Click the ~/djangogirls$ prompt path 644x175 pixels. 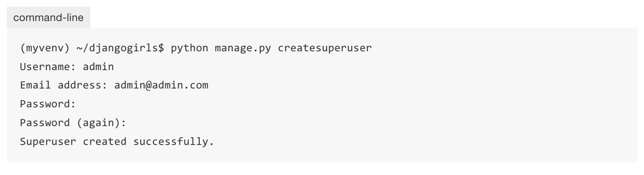(120, 48)
